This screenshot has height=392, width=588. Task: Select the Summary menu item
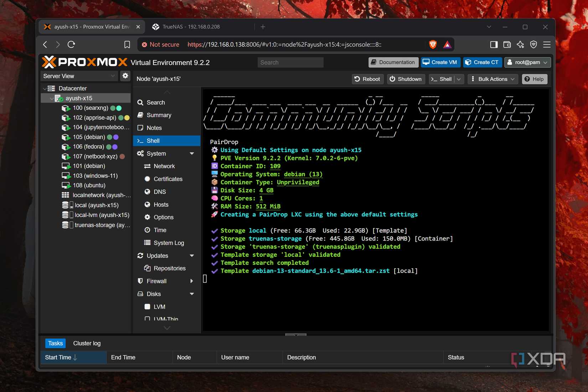point(167,115)
